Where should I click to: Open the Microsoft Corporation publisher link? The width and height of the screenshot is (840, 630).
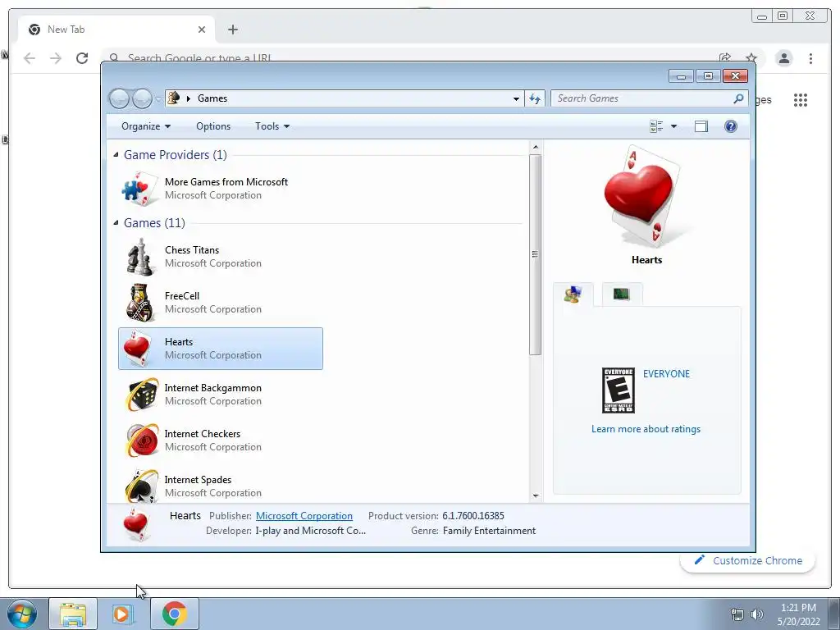click(x=304, y=516)
